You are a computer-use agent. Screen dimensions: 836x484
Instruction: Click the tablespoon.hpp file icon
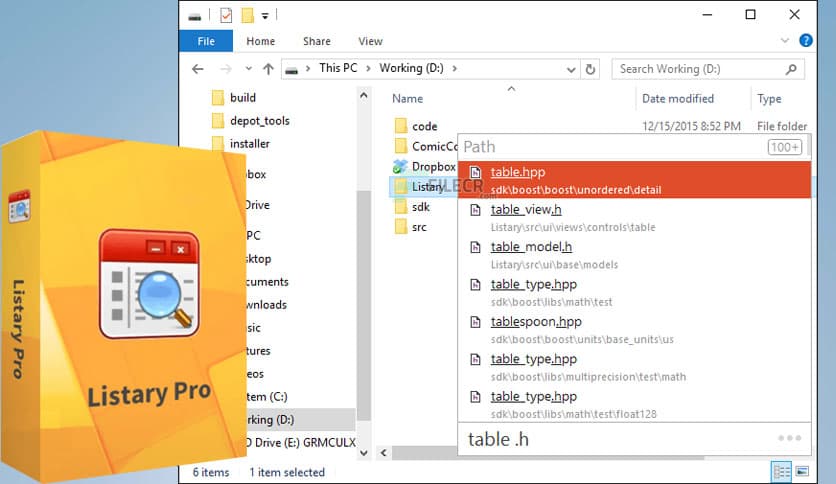click(x=475, y=322)
